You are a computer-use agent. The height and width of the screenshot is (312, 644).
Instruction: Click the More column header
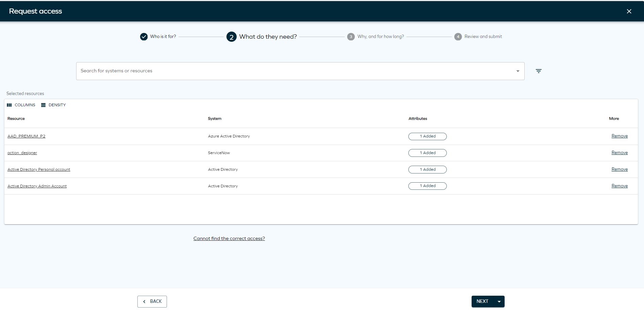pos(614,118)
